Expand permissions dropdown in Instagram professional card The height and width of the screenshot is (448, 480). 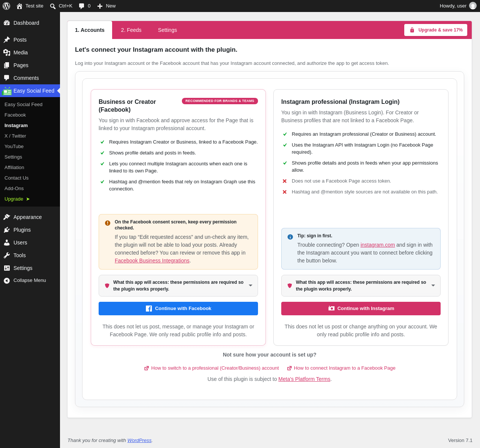tap(433, 286)
